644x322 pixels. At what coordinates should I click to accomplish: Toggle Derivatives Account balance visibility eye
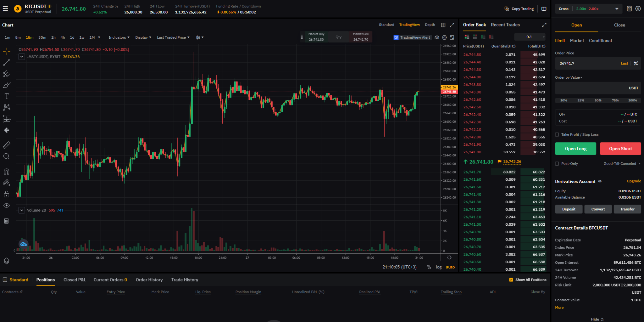600,181
